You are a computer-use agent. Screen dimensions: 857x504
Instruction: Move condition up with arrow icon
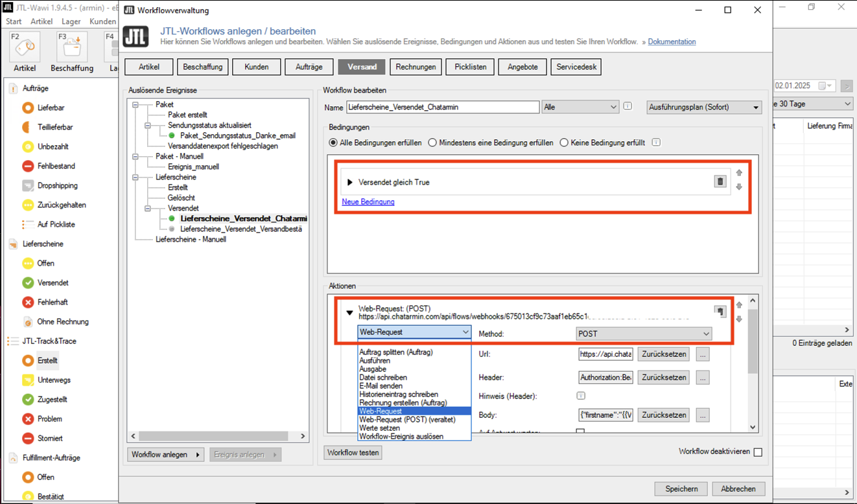click(x=739, y=173)
